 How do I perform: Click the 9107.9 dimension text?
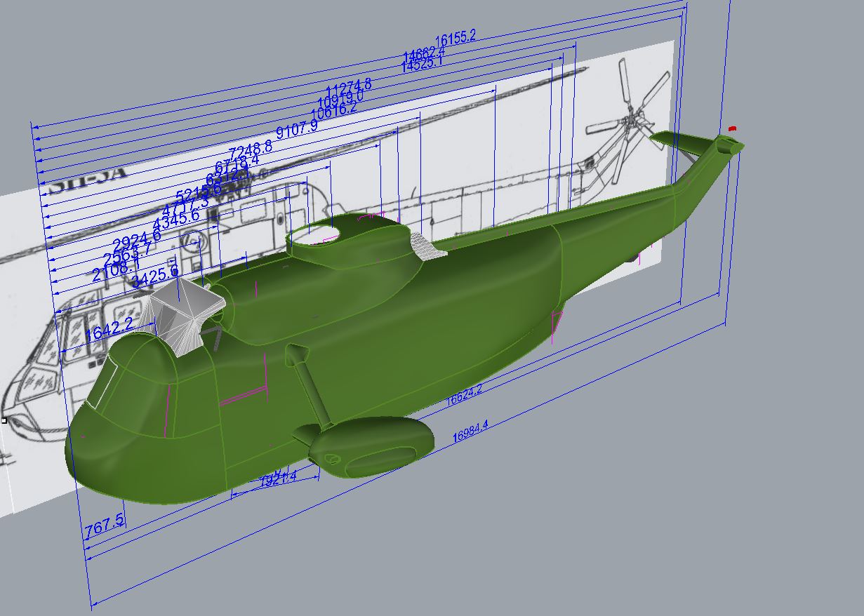(297, 128)
